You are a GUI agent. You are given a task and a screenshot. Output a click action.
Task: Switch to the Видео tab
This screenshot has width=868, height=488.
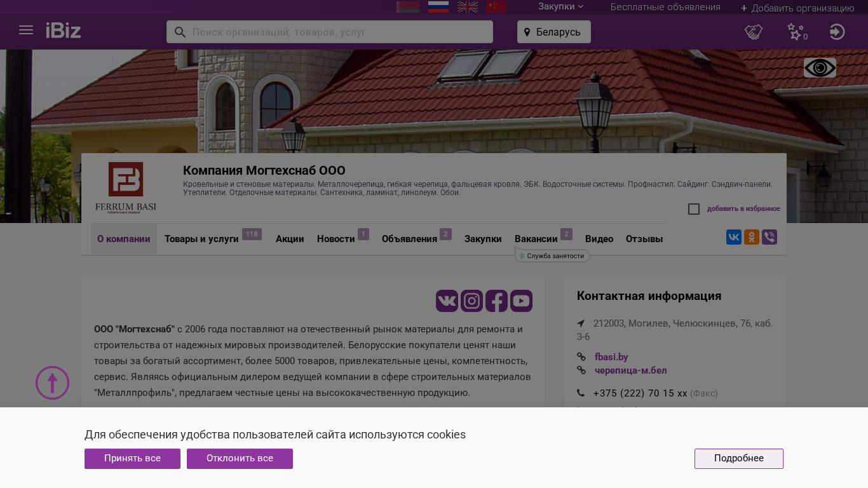pyautogui.click(x=599, y=239)
